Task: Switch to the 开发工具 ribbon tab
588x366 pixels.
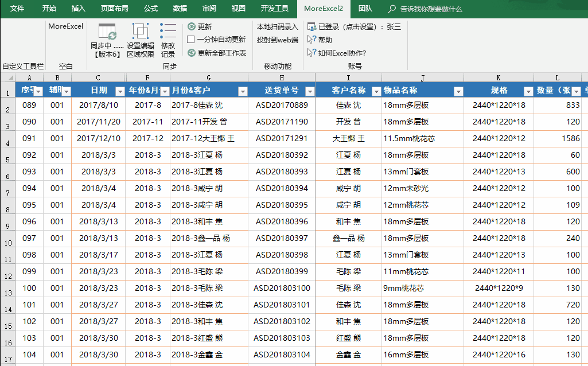Action: (x=275, y=9)
